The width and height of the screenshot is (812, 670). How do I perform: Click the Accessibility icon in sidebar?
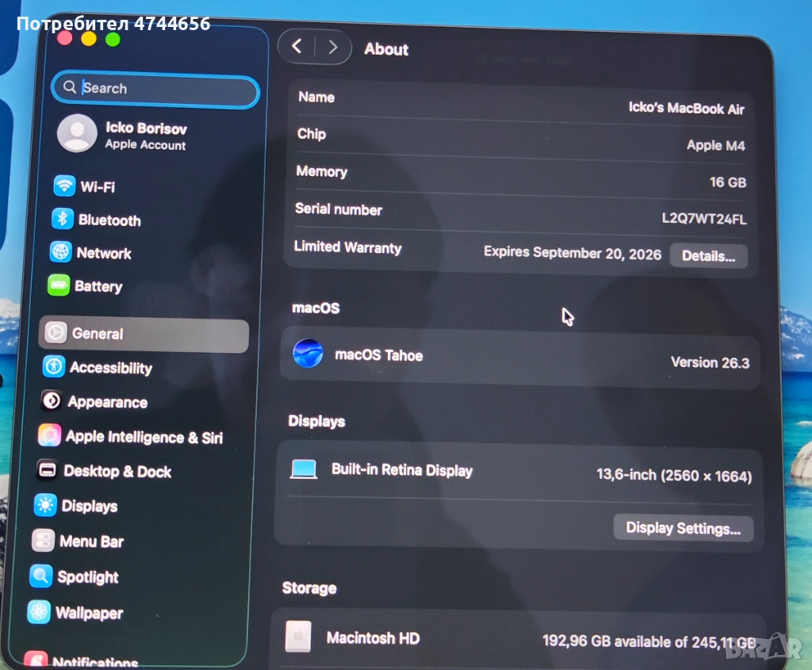tap(54, 366)
